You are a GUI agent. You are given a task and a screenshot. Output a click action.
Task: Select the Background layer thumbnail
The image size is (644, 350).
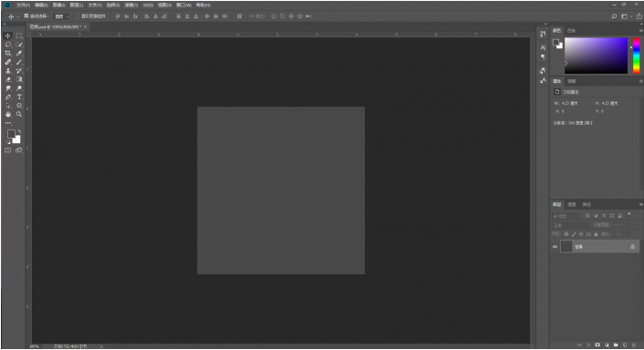click(x=566, y=247)
